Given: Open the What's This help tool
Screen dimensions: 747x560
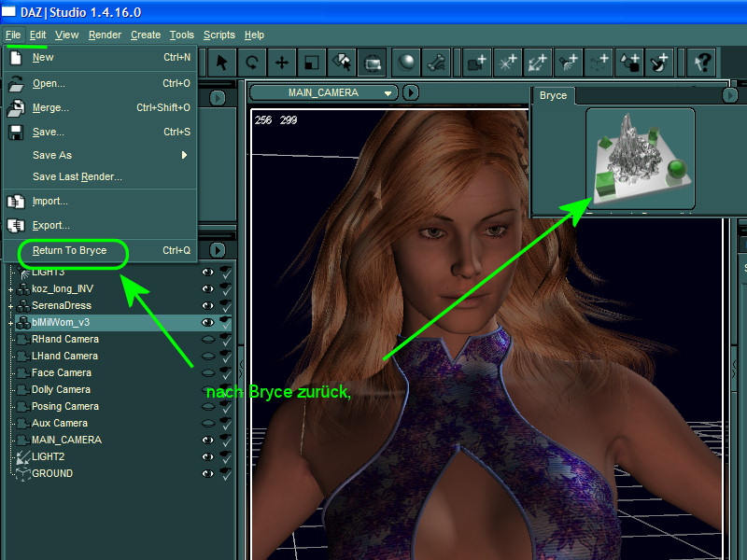Looking at the screenshot, I should pyautogui.click(x=701, y=63).
